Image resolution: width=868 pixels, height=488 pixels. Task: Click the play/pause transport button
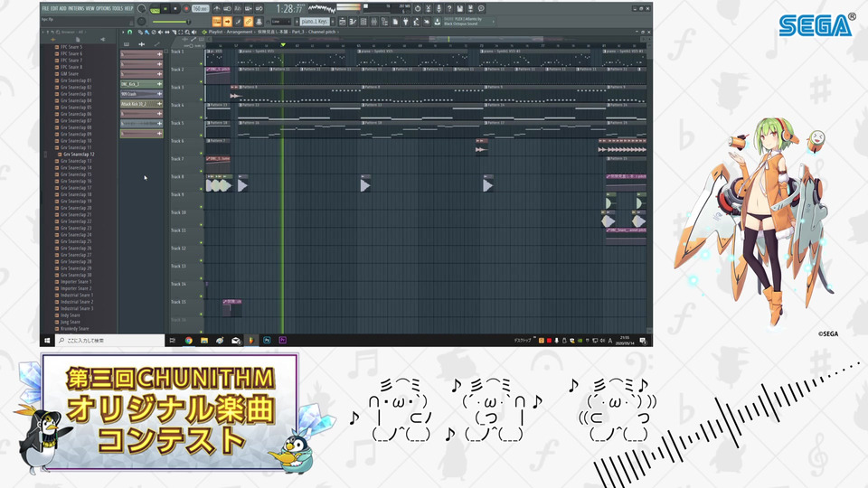pos(165,8)
